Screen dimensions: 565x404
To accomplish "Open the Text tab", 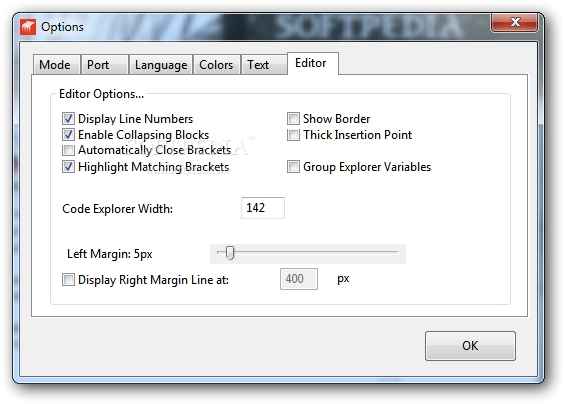I will pos(264,65).
